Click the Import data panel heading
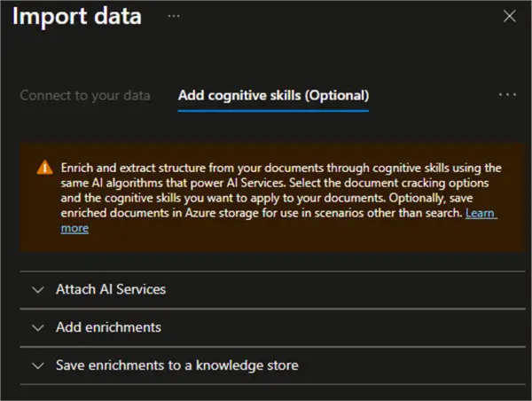Screen dimensions: 532x401 (77, 16)
